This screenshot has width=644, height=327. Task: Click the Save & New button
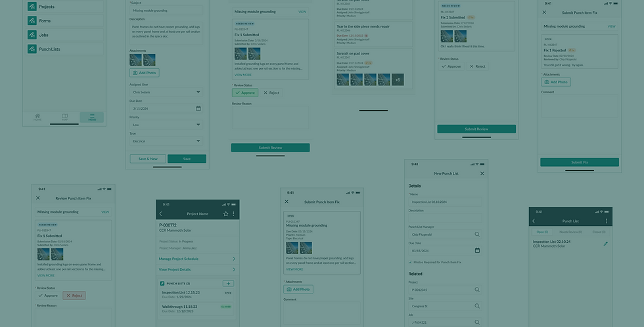pos(148,159)
